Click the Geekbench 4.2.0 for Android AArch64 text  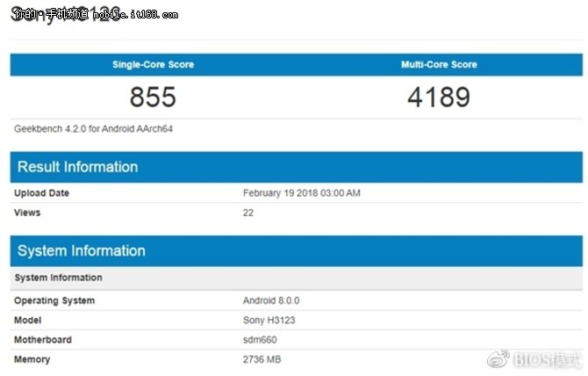click(x=93, y=129)
